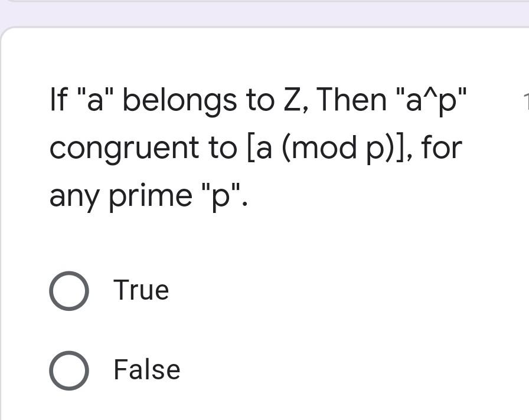Click the True option label

tap(141, 290)
